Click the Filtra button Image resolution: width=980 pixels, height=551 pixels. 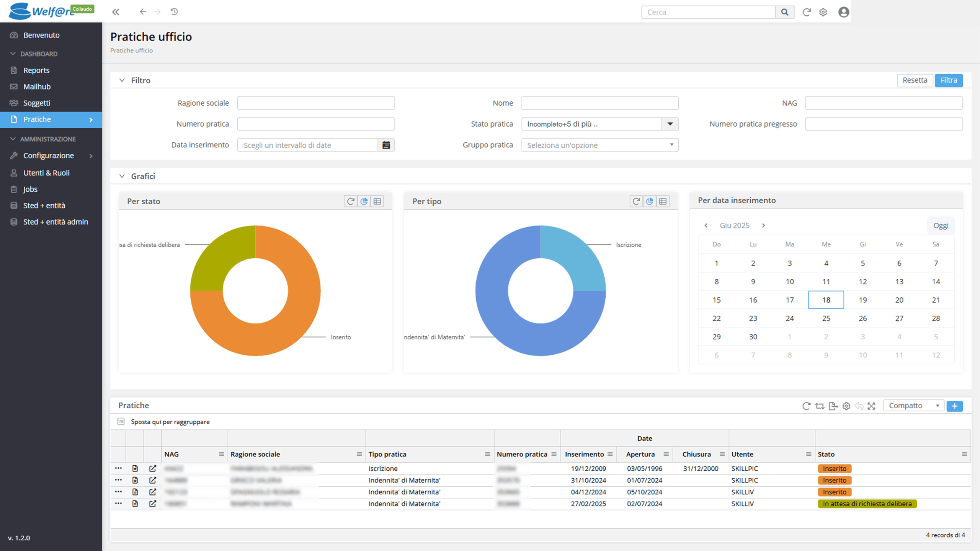949,80
